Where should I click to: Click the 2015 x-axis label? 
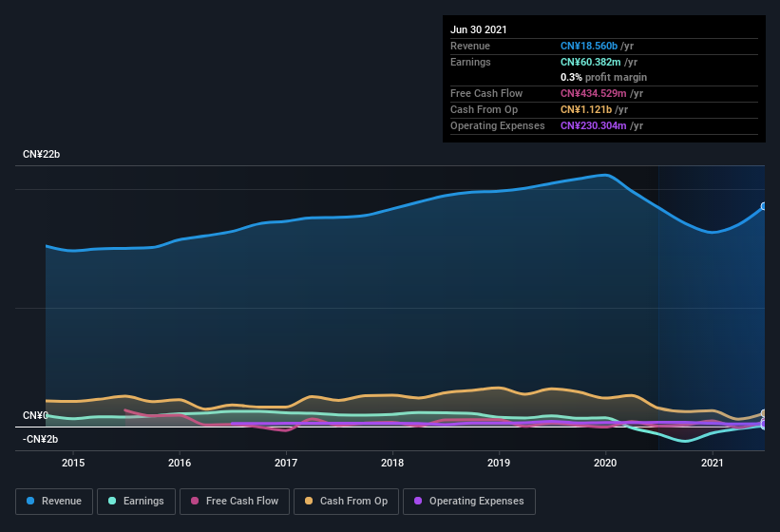coord(73,463)
